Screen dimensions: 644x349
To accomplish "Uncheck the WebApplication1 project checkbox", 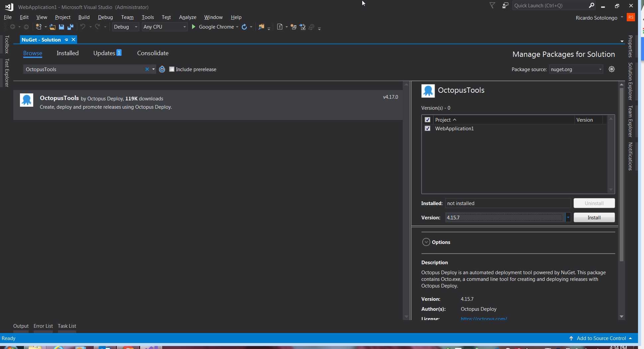I will click(x=428, y=128).
